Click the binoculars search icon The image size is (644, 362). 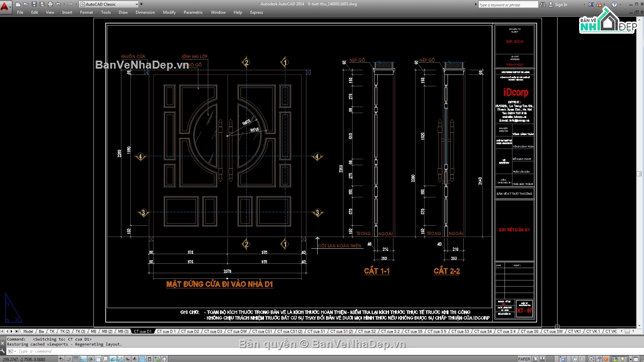[543, 4]
